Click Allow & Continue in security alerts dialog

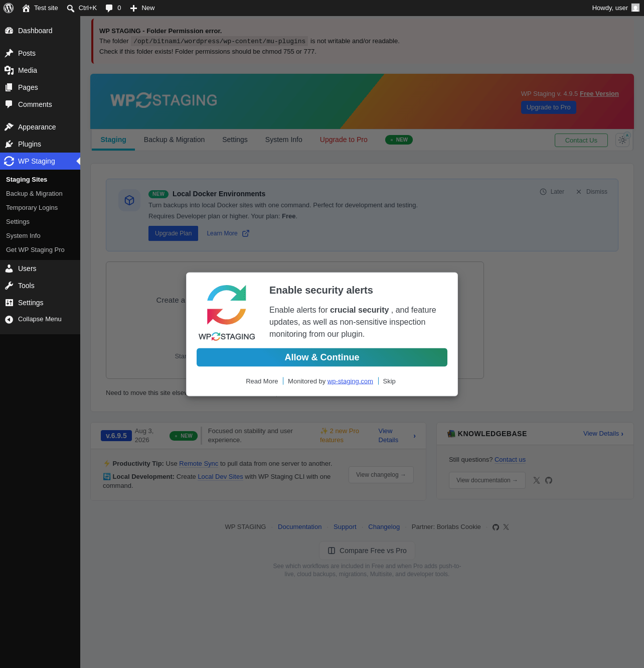(322, 357)
